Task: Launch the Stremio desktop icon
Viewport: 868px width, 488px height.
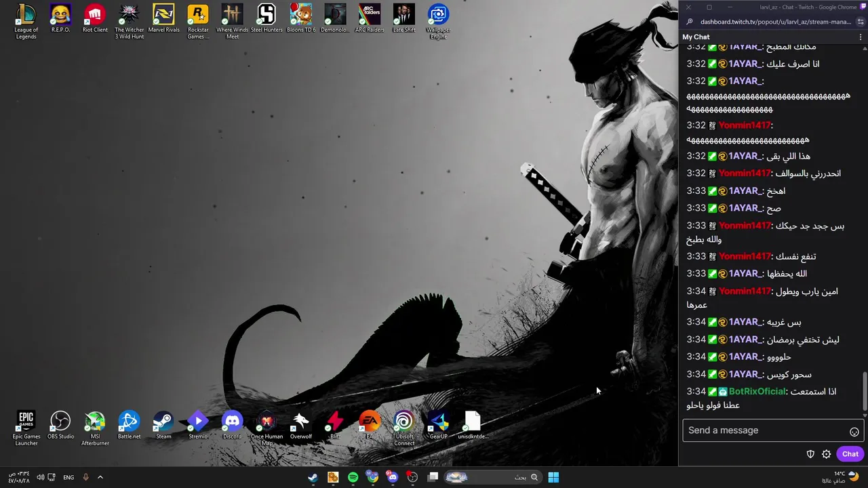Action: (198, 426)
